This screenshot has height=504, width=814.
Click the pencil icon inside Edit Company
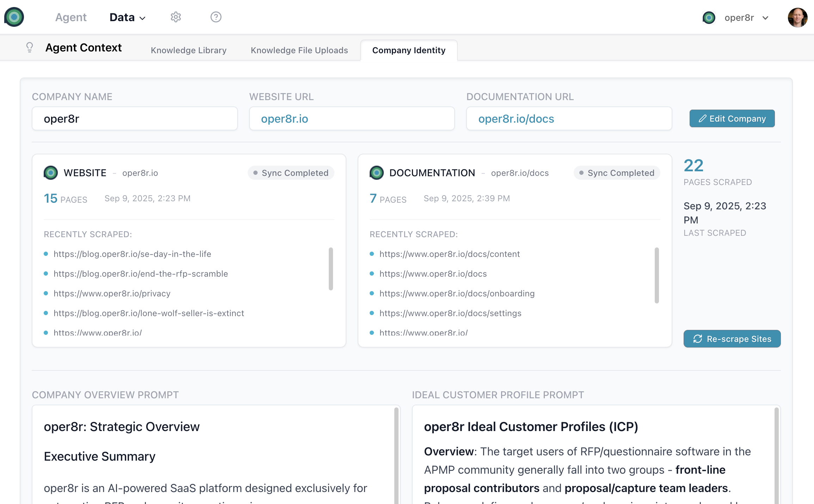point(702,118)
